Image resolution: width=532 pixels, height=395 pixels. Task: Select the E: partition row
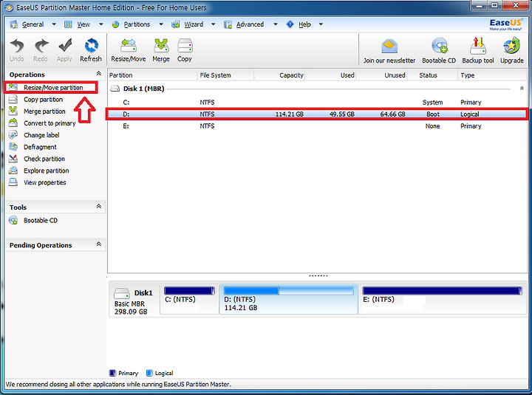tap(317, 126)
